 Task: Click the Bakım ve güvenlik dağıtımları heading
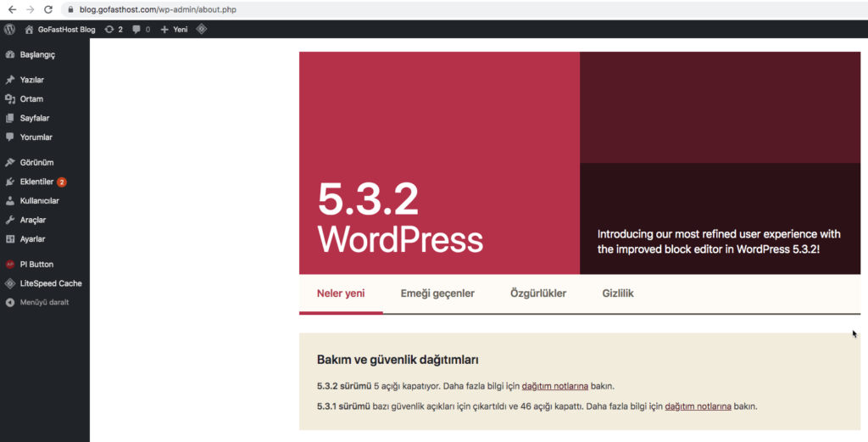tap(398, 360)
